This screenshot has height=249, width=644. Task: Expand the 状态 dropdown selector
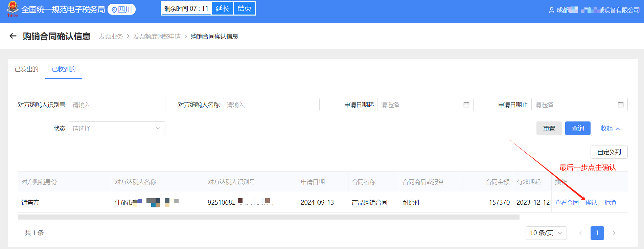point(117,128)
